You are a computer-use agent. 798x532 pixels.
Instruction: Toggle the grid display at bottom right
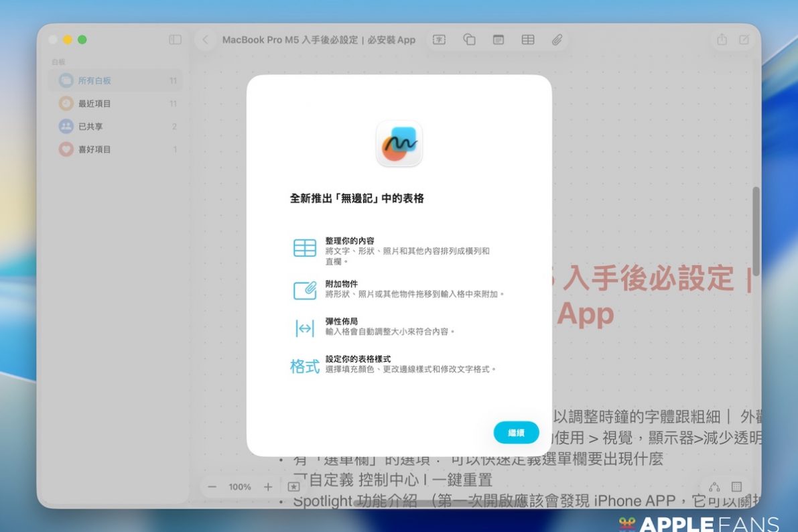click(736, 487)
